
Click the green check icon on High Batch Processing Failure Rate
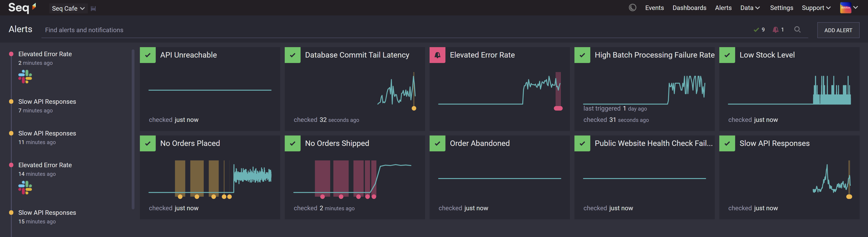[582, 55]
